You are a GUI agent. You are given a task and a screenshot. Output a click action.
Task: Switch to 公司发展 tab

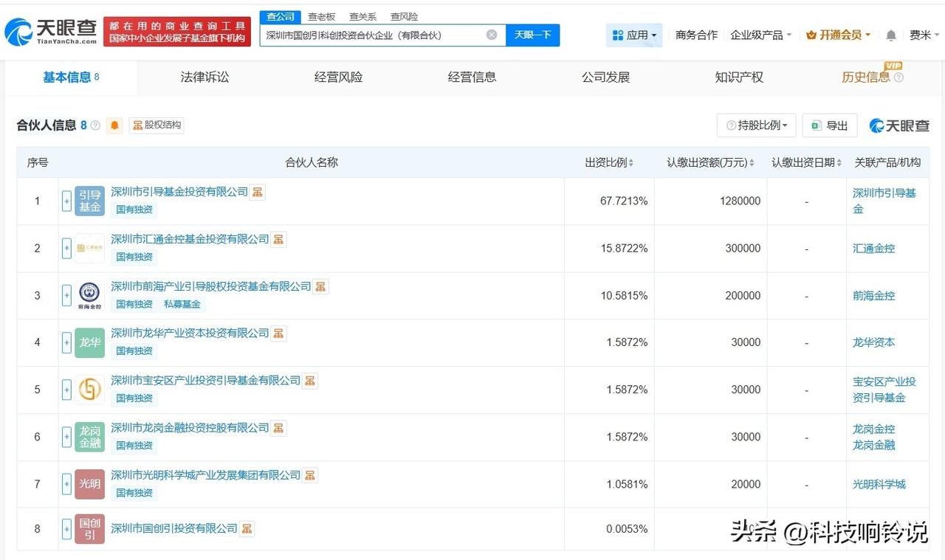click(x=605, y=77)
